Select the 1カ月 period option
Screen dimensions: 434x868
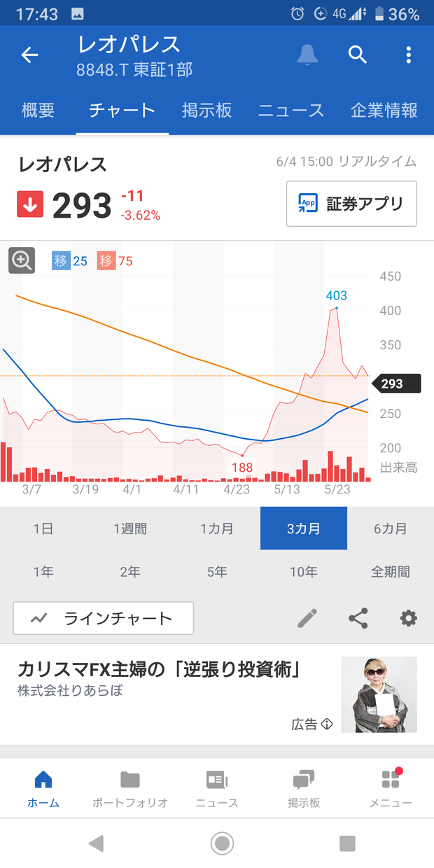pyautogui.click(x=217, y=528)
